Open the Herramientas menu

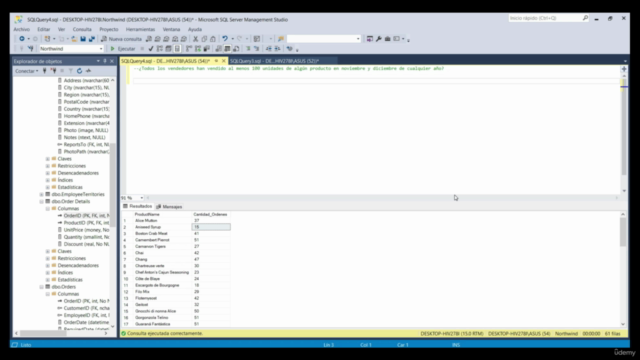coord(140,29)
